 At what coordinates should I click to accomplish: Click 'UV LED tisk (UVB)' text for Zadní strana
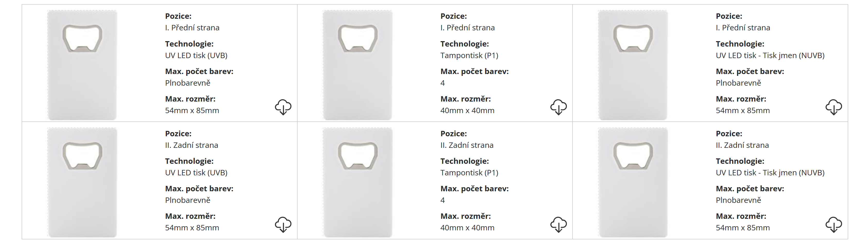(196, 173)
